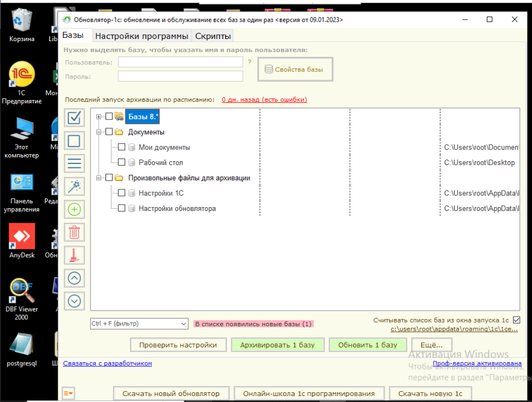
Task: Delete base using red trash icon
Action: pyautogui.click(x=74, y=232)
